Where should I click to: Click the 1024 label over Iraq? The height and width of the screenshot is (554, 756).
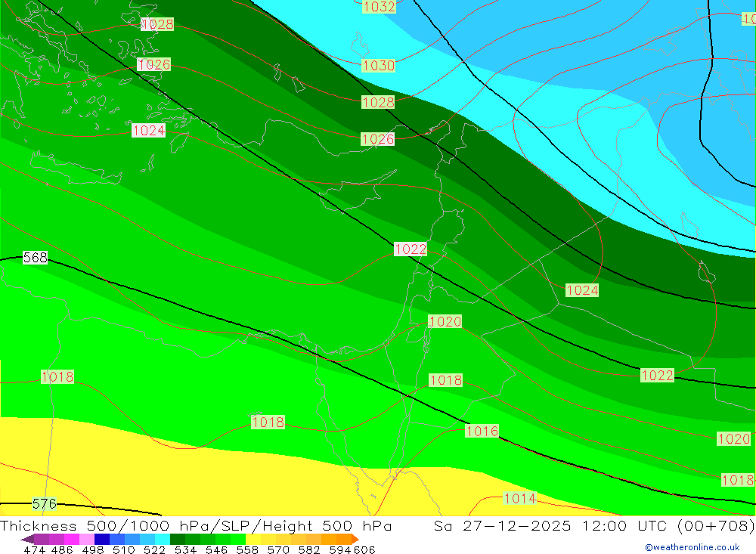coord(582,290)
